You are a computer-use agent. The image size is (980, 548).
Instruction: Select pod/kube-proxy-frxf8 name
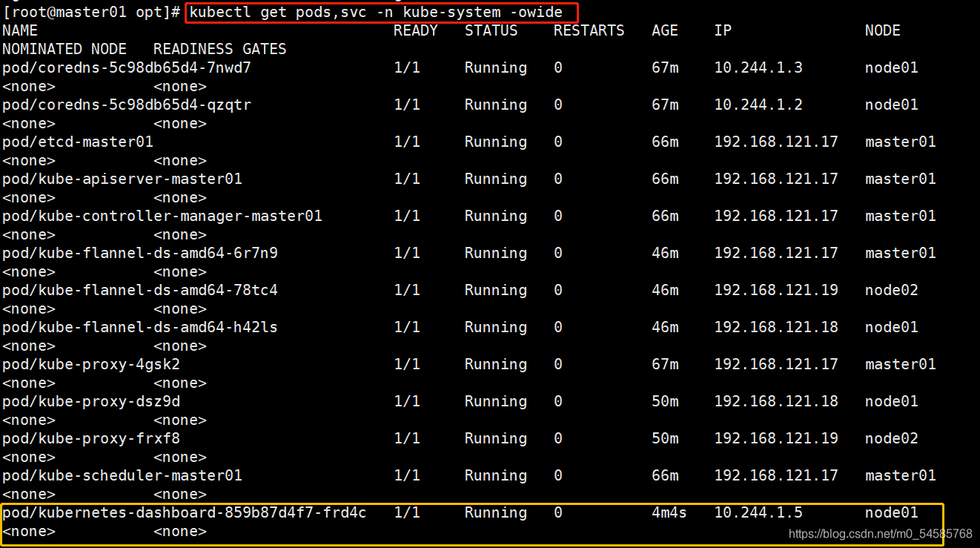[x=91, y=438]
